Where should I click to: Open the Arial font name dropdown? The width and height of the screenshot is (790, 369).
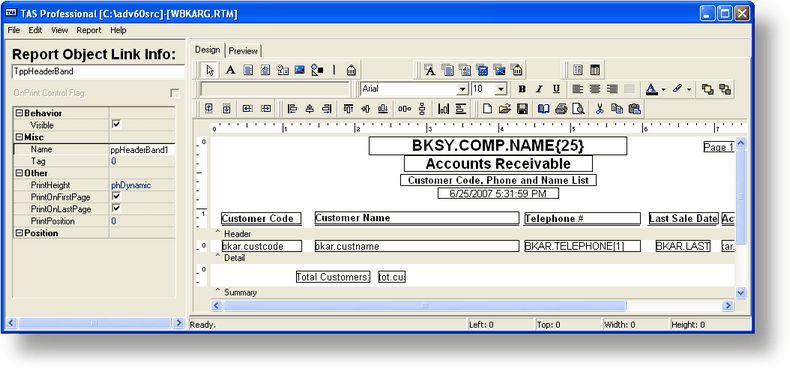click(x=463, y=89)
